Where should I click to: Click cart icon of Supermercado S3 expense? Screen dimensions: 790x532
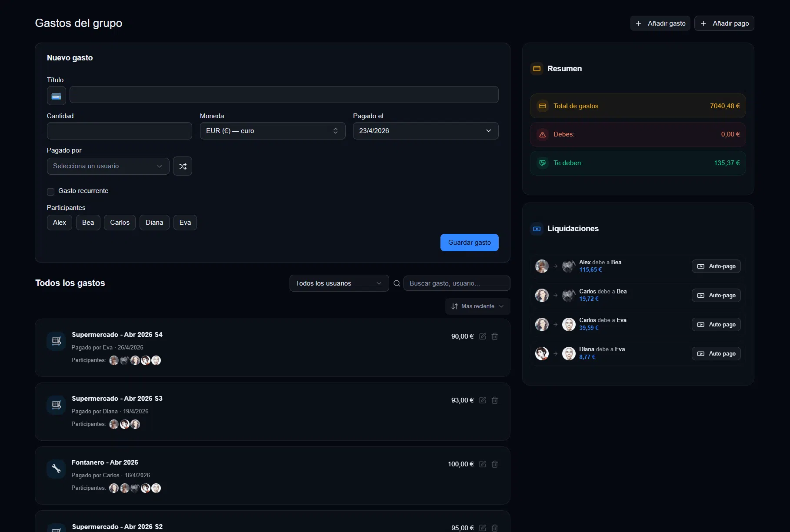click(x=56, y=405)
